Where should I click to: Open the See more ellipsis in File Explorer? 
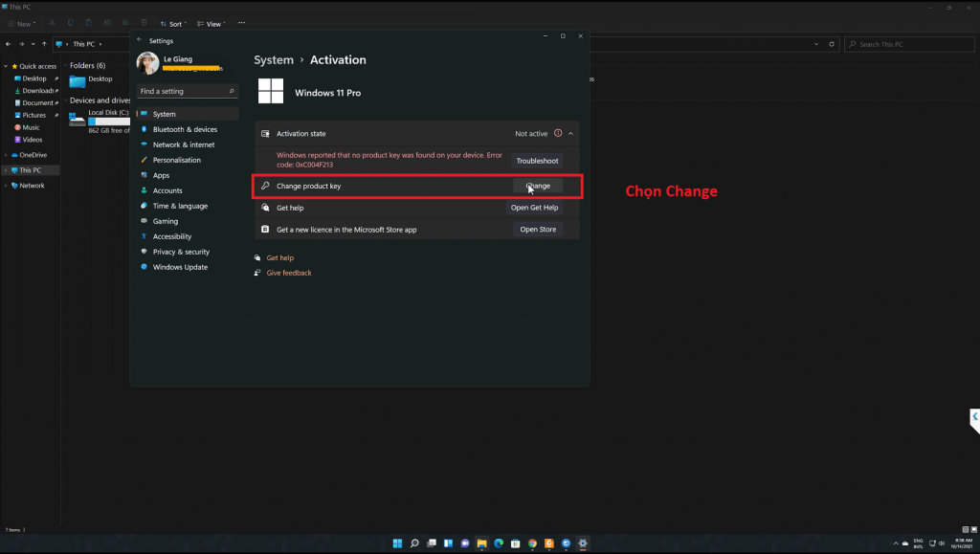click(239, 22)
